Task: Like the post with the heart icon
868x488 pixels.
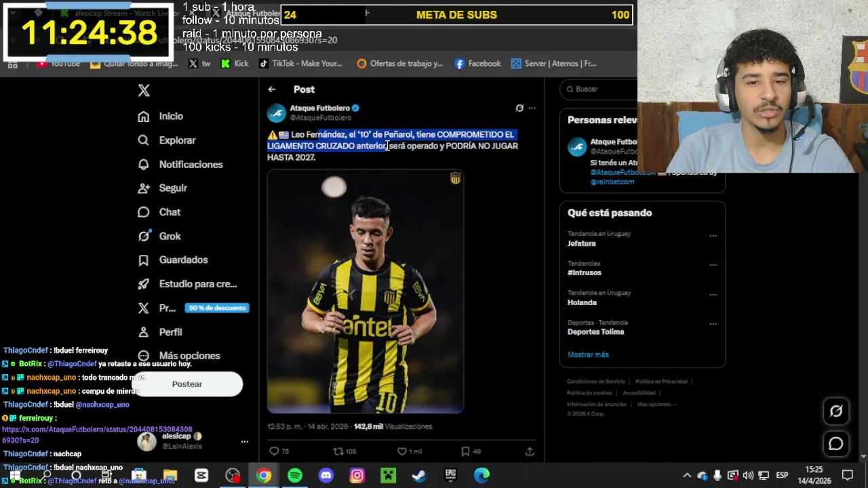Action: click(402, 451)
